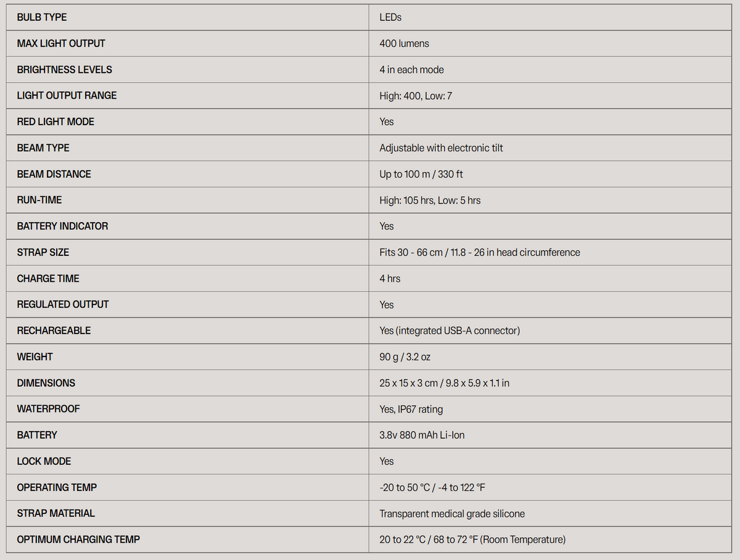Click the LOCK MODE label
This screenshot has height=560, width=740.
point(44,461)
